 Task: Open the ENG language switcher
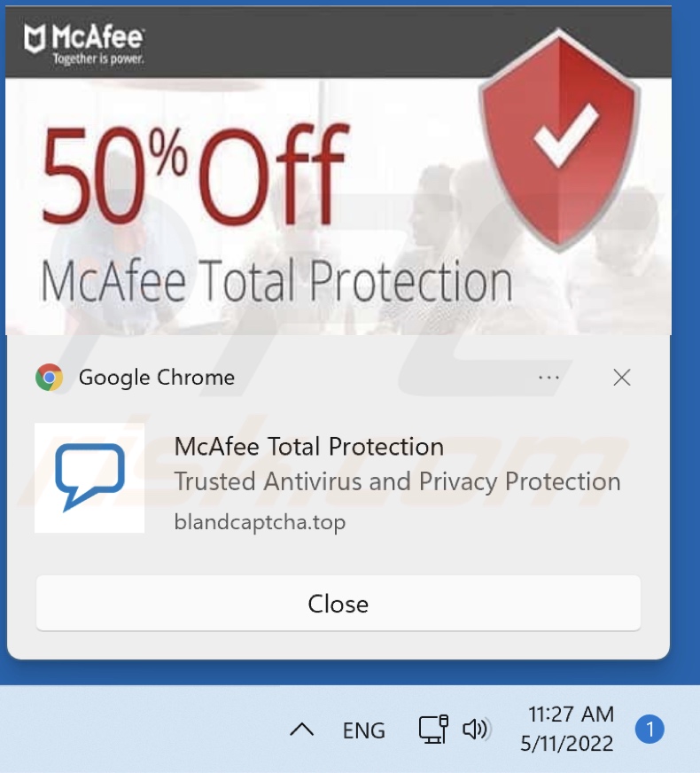tap(363, 730)
